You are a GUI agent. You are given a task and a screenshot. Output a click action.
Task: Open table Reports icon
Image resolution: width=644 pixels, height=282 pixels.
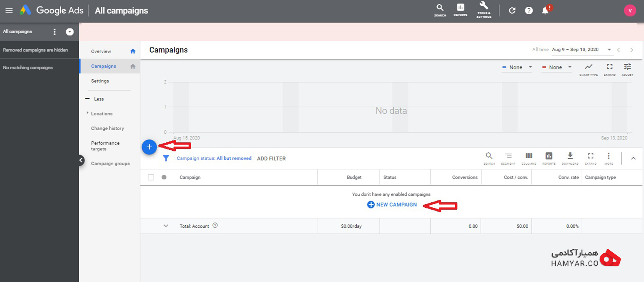(x=549, y=158)
